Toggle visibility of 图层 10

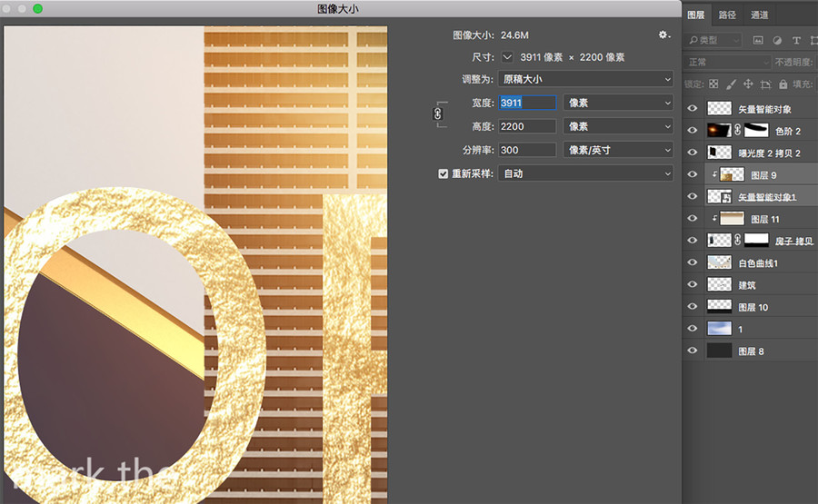coord(693,306)
